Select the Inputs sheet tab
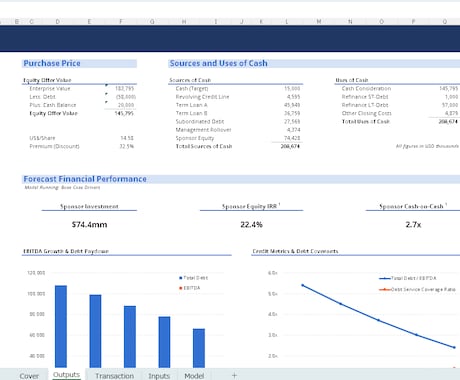The image size is (460, 380). pos(159,376)
